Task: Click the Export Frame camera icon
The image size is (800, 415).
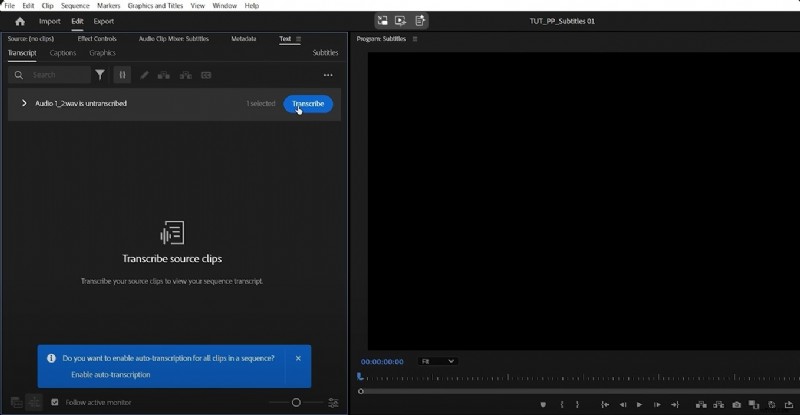Action: [x=736, y=405]
